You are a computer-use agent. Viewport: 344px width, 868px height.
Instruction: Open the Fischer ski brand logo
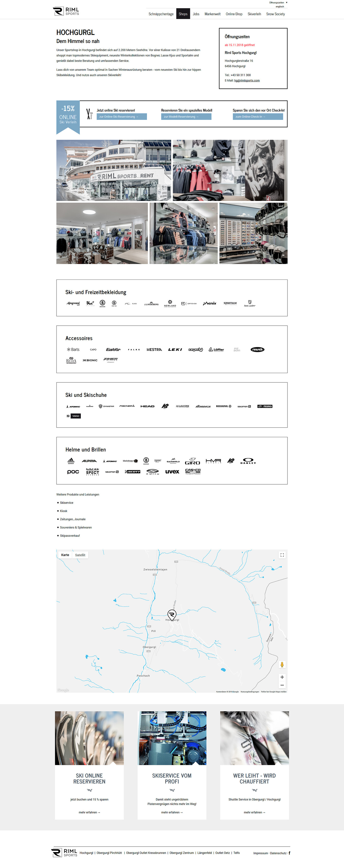[x=127, y=406]
